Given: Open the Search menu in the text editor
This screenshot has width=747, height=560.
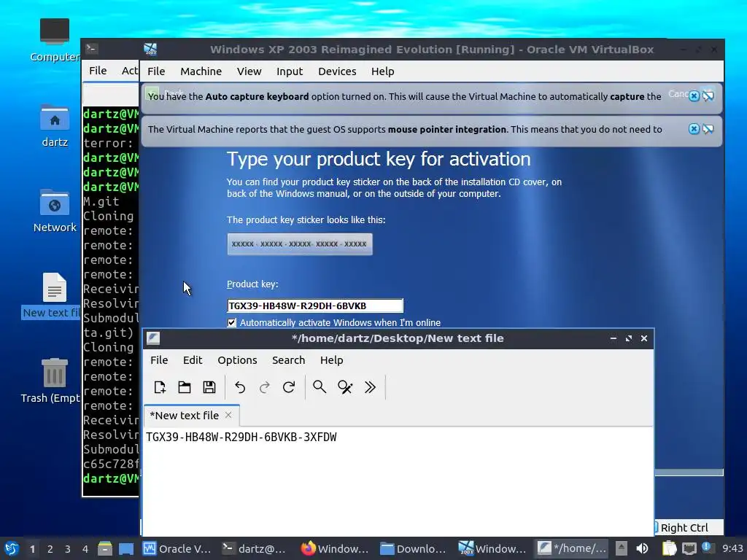Looking at the screenshot, I should click(x=288, y=360).
